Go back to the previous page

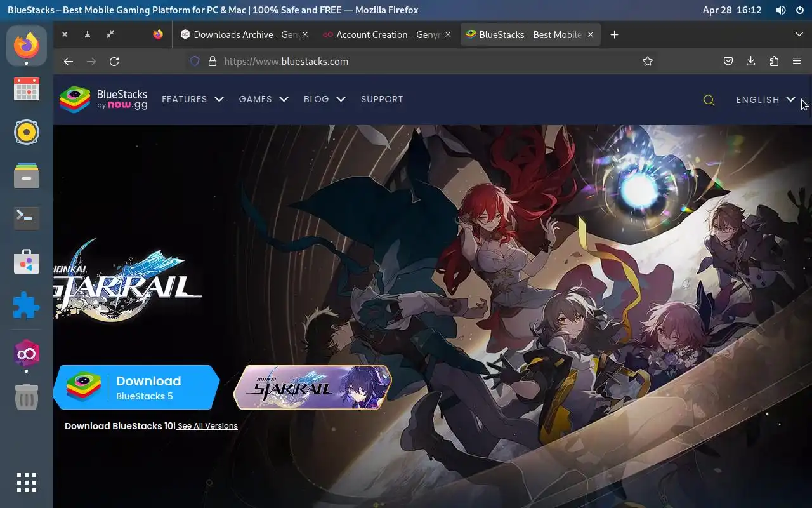click(69, 62)
